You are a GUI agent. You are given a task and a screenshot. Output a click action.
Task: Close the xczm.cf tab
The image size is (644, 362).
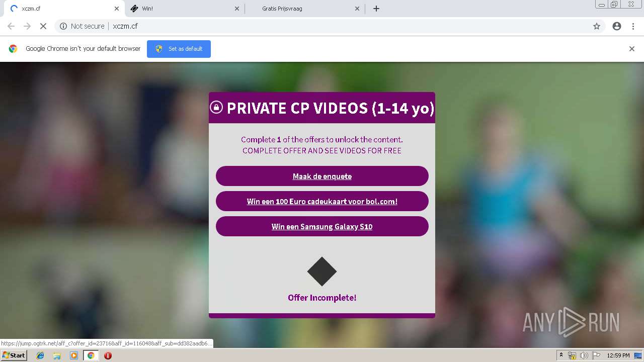pyautogui.click(x=117, y=9)
